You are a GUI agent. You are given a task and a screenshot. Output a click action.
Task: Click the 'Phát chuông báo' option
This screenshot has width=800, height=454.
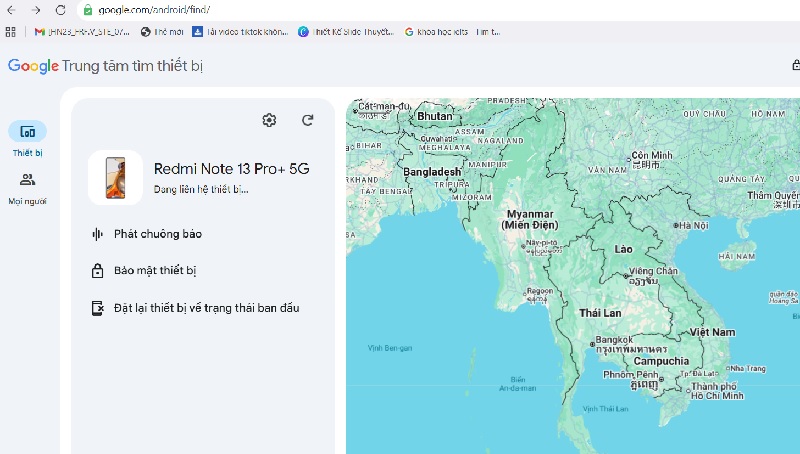tap(158, 234)
